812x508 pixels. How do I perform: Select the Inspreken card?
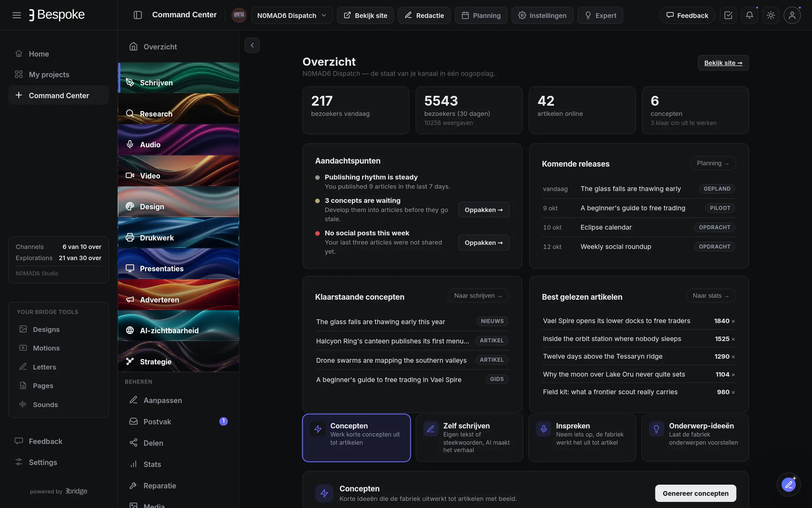tap(582, 438)
